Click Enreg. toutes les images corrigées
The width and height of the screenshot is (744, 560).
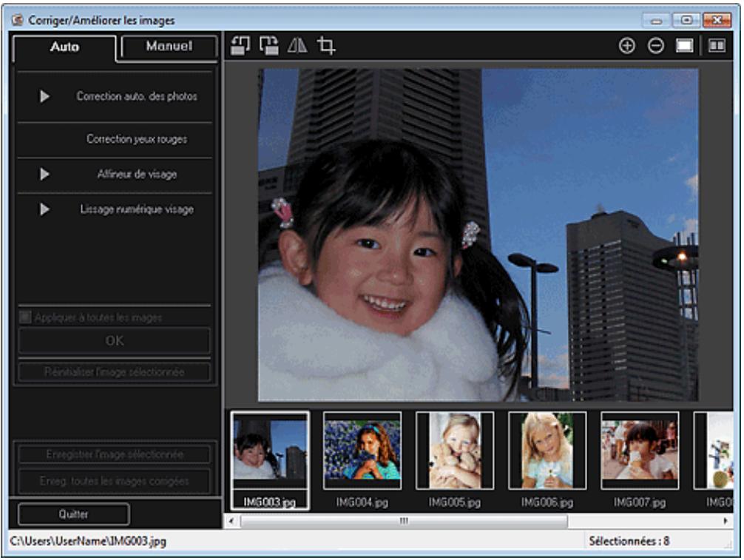coord(114,482)
